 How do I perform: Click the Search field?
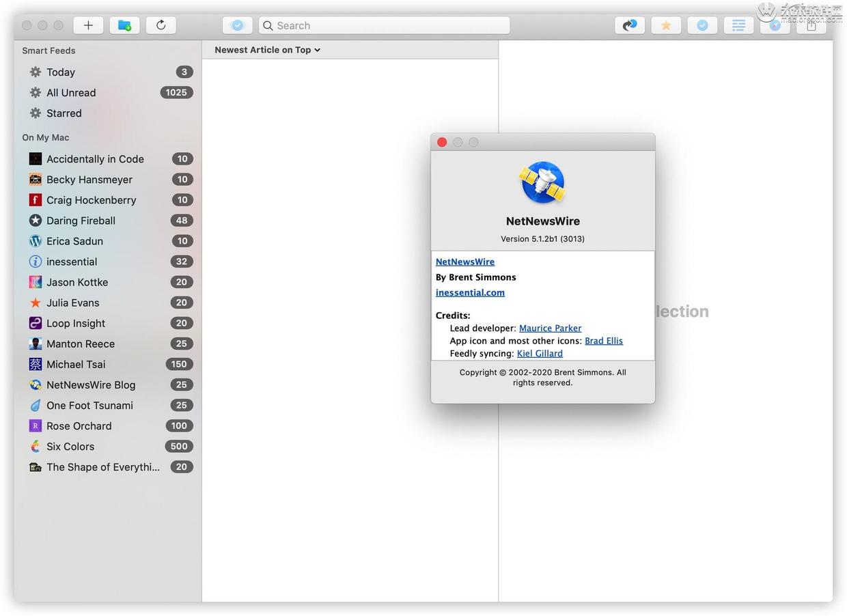[385, 25]
